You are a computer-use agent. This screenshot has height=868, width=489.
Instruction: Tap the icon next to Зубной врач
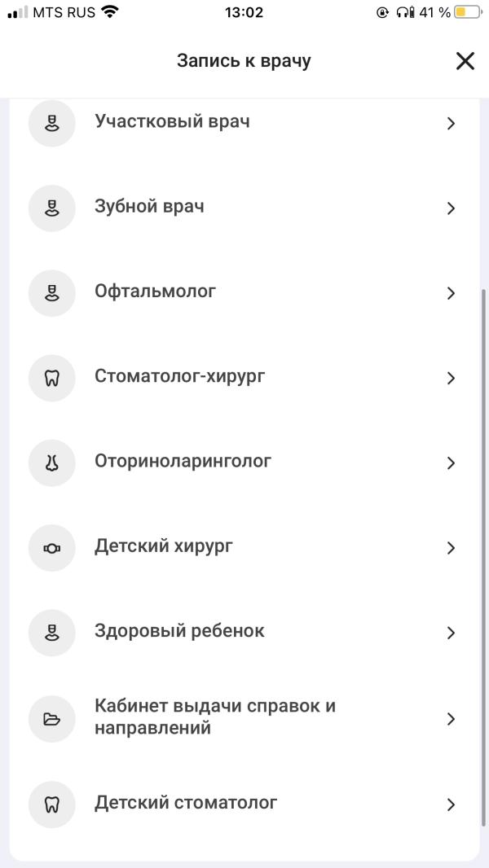point(51,208)
